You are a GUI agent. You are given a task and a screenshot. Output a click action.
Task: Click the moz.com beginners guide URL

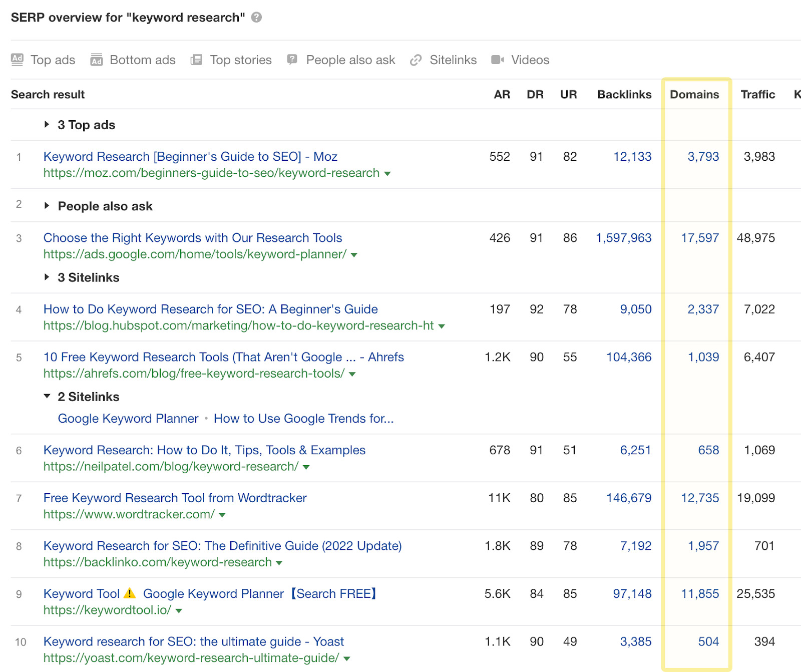click(211, 173)
